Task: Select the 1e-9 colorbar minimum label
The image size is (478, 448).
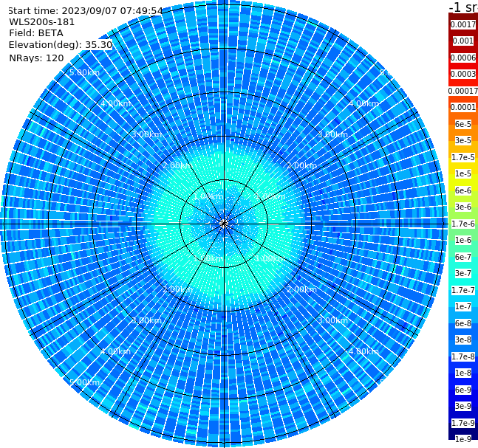Action: point(463,439)
